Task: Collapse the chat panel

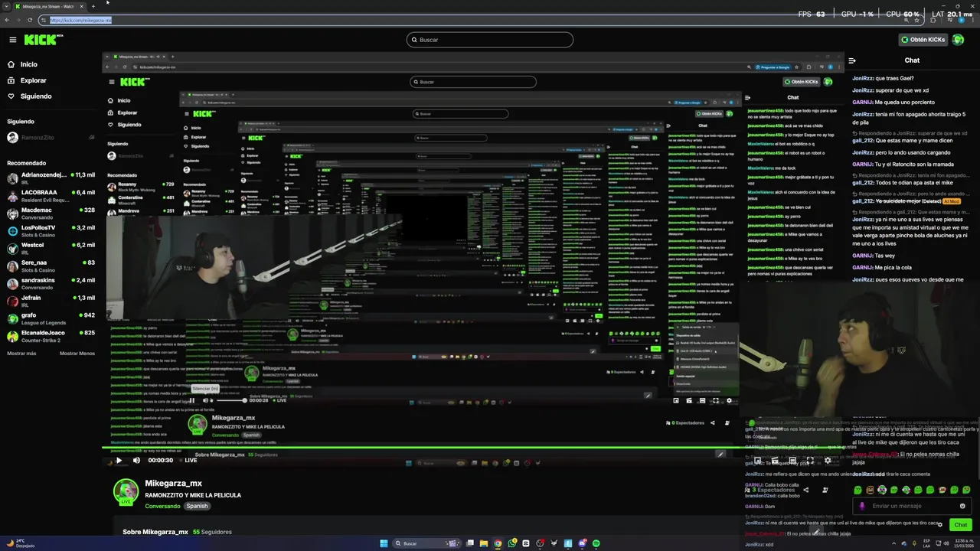Action: [x=852, y=60]
